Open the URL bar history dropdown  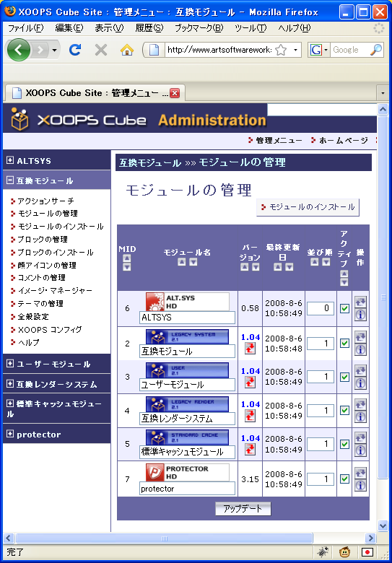295,51
